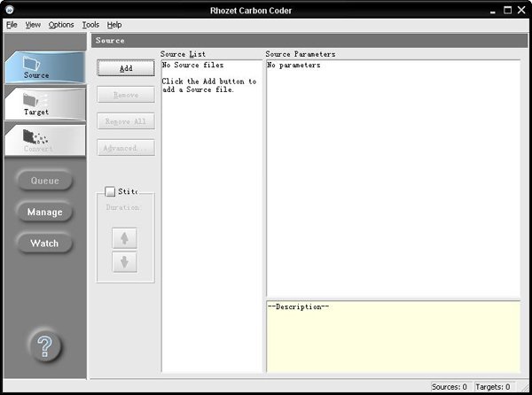The image size is (532, 395).
Task: Switch to the Target panel tab
Action: pos(45,104)
